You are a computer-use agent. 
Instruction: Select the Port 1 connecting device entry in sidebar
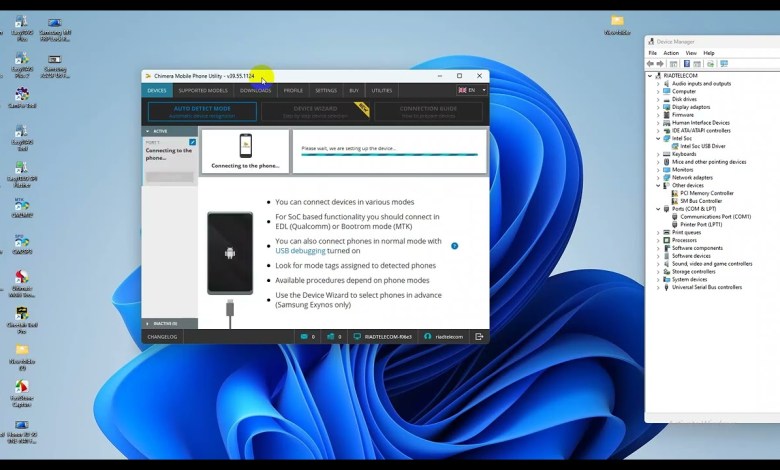click(x=170, y=161)
